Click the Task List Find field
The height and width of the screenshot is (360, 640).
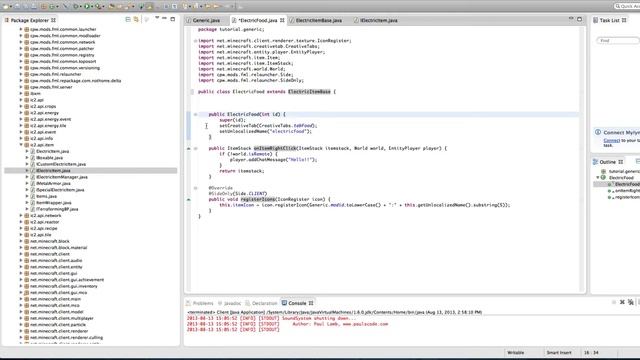(618, 41)
